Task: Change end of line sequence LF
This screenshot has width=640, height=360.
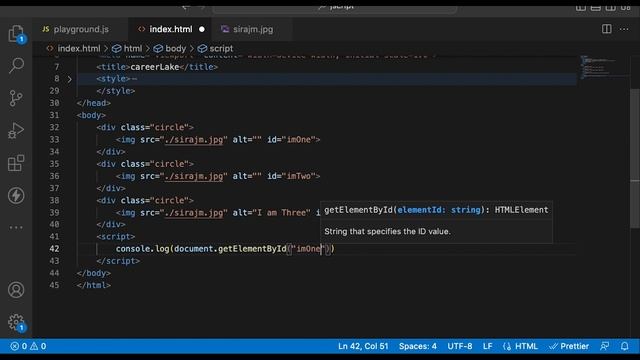Action: (x=487, y=346)
